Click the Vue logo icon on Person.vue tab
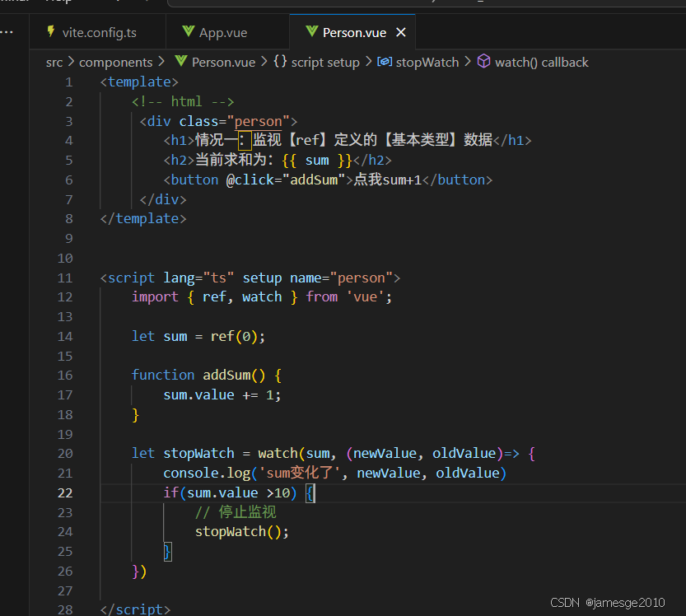The height and width of the screenshot is (616, 686). pos(311,31)
